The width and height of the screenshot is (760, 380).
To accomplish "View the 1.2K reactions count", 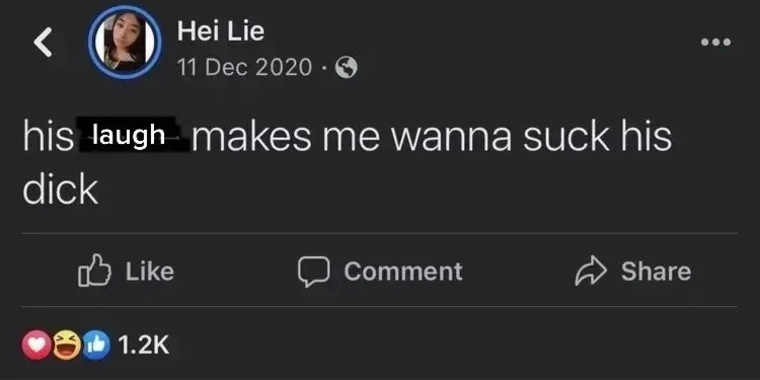I will coord(143,345).
